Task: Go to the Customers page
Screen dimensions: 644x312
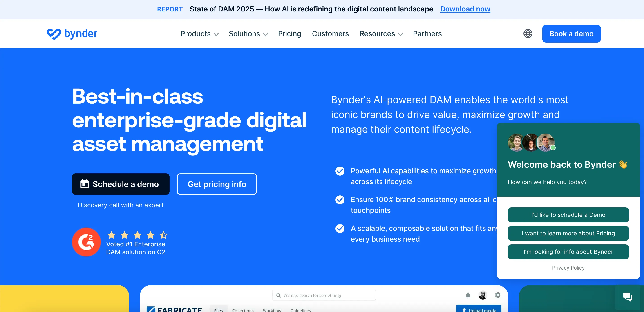Action: point(330,34)
